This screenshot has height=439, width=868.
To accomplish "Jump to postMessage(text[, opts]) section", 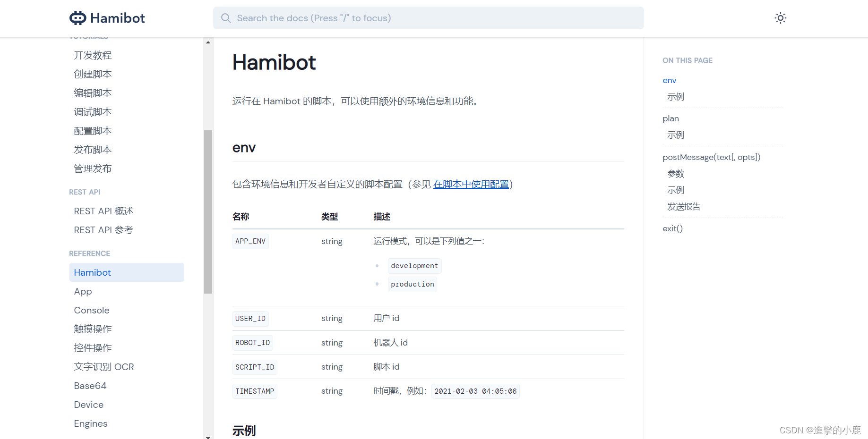I will (x=711, y=157).
